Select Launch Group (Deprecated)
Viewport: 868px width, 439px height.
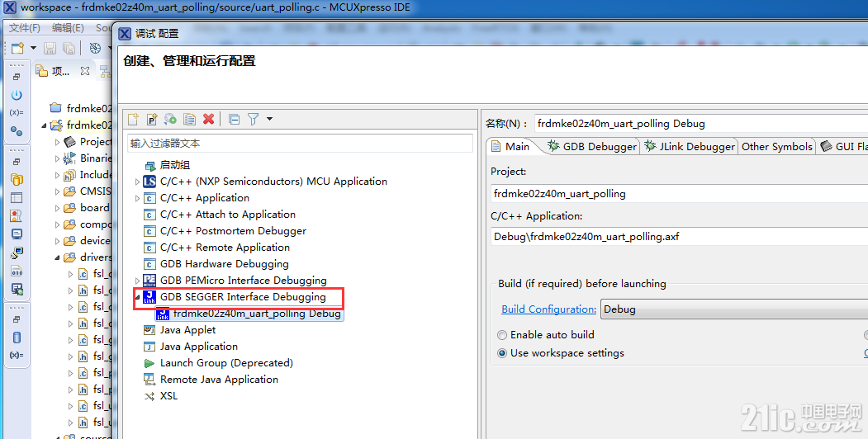click(x=226, y=363)
